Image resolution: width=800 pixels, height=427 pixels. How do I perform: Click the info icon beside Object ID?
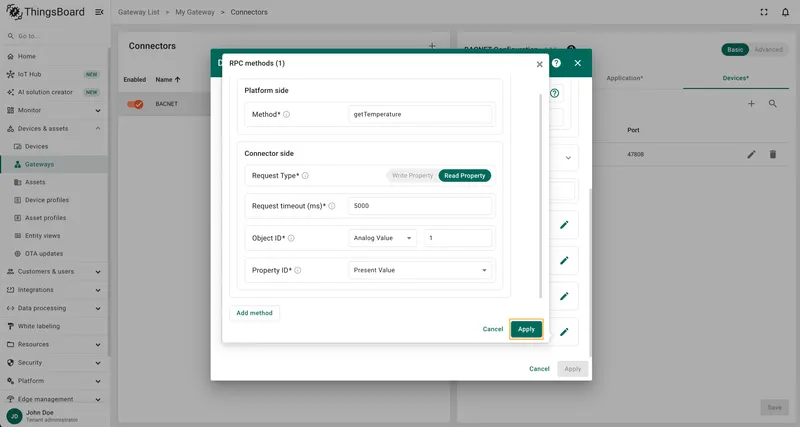click(x=291, y=238)
